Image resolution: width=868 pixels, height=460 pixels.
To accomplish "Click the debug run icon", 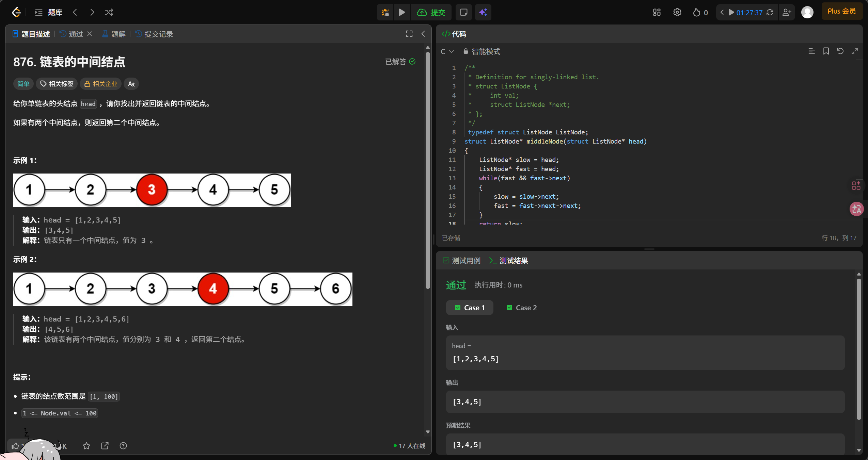I will point(385,13).
